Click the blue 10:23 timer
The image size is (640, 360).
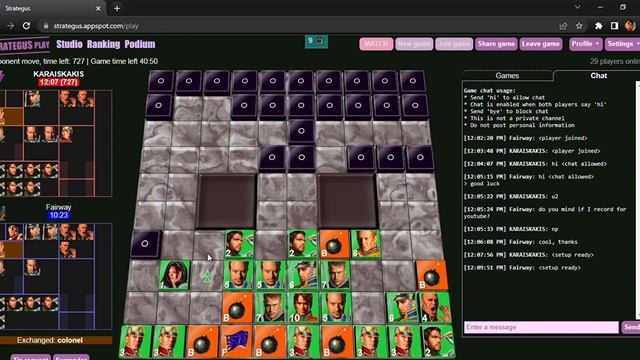pos(58,215)
